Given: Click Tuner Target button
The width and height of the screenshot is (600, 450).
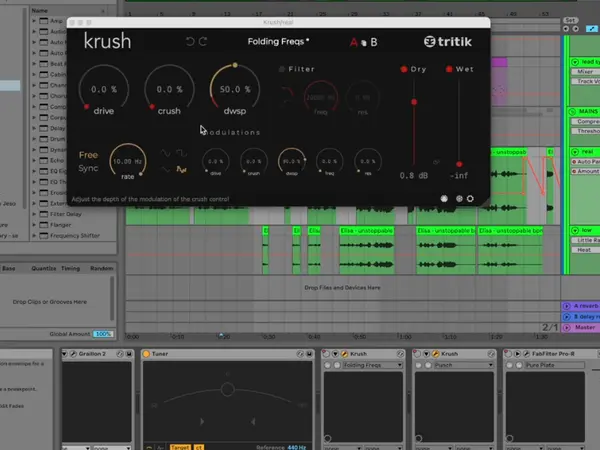Looking at the screenshot, I should click(180, 447).
